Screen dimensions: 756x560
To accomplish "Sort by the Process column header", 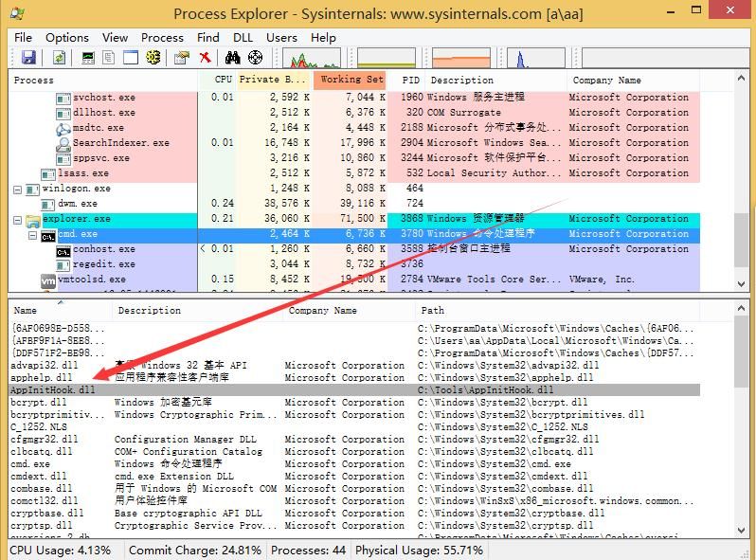I will point(103,81).
